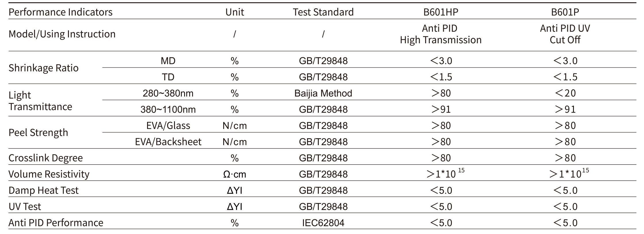Screen dimensions: 644x234
Task: Click the Baijia Method test standard cell
Action: click(323, 93)
